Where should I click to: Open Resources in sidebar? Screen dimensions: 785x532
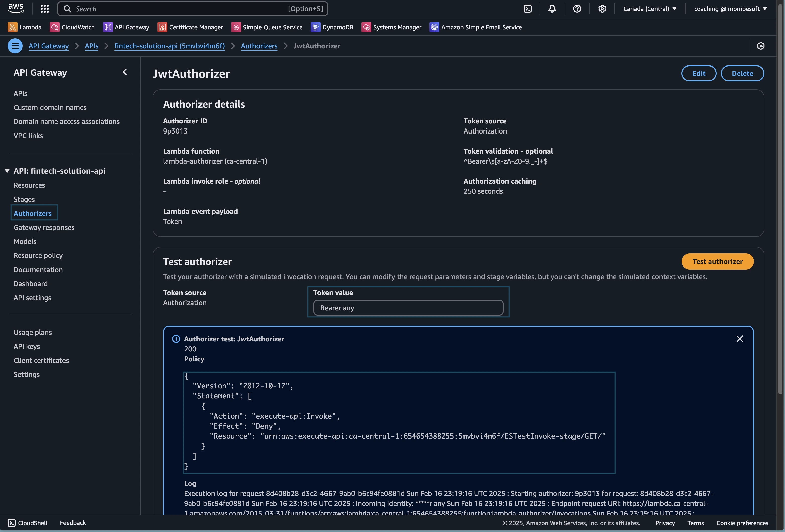[x=29, y=185]
